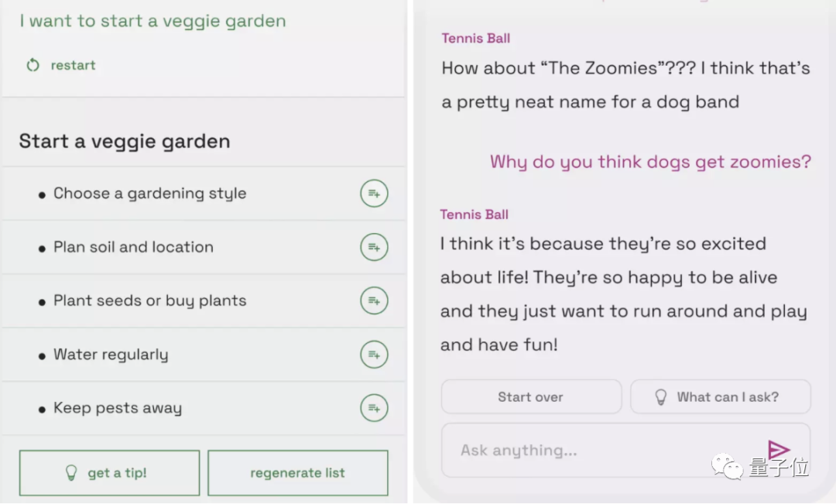Image resolution: width=836 pixels, height=504 pixels.
Task: Click the 'Why do you think dogs get zoomies?' message
Action: tap(650, 162)
